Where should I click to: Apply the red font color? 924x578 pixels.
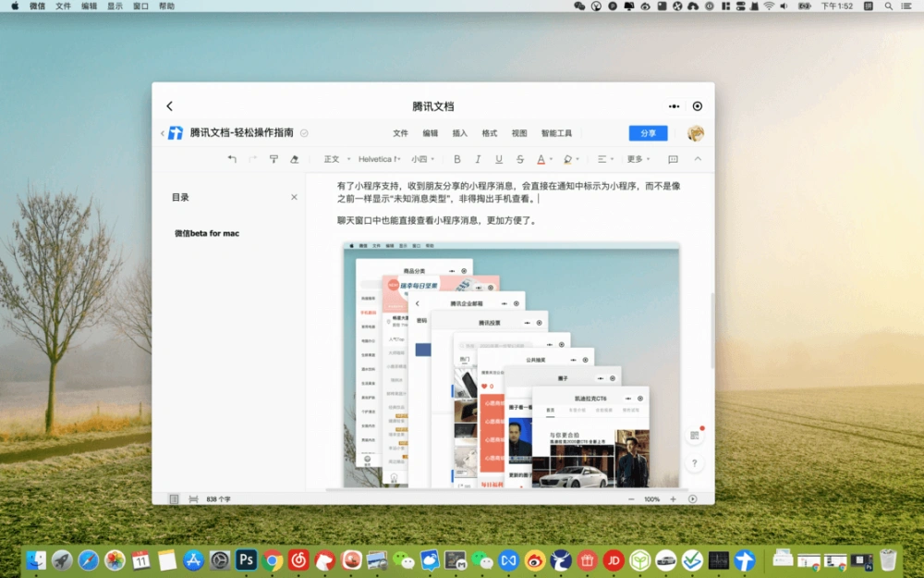pos(541,159)
